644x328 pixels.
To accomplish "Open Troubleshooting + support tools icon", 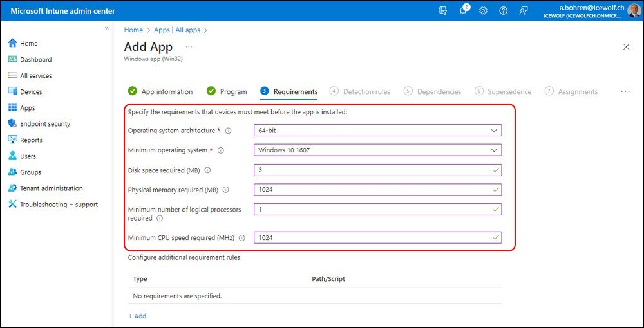I will [13, 204].
